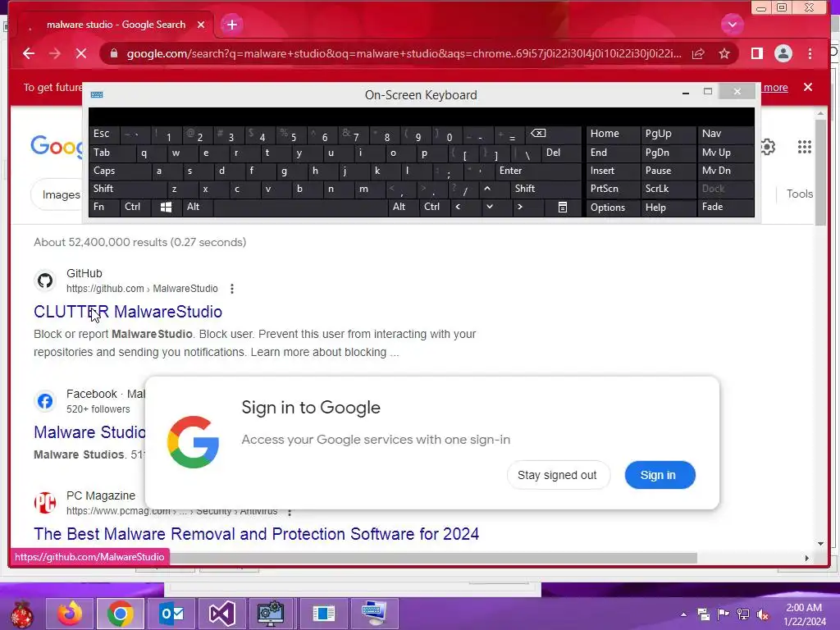This screenshot has height=630, width=840.
Task: Open the Best Malware Removal article link
Action: point(256,534)
